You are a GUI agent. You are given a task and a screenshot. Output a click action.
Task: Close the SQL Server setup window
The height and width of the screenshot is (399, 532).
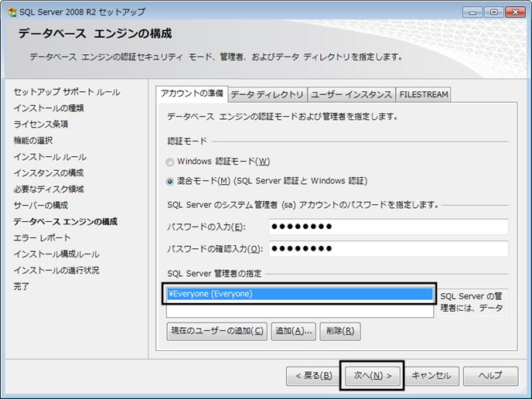[x=515, y=12]
